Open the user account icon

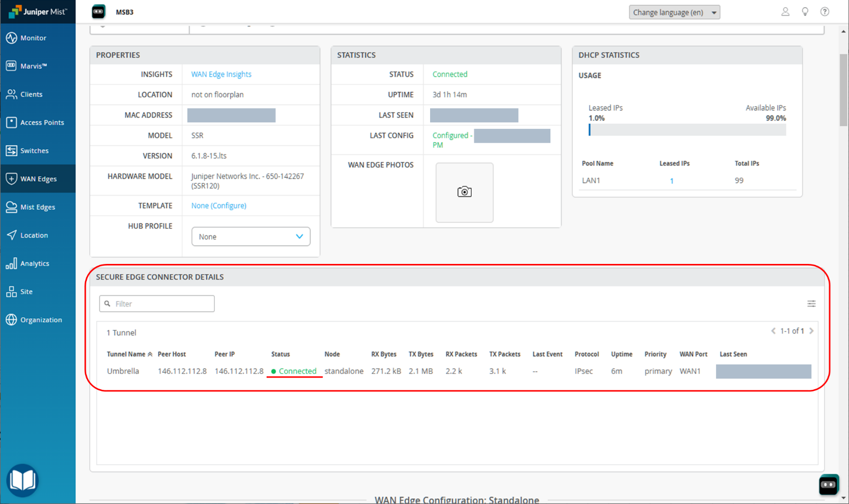coord(785,12)
